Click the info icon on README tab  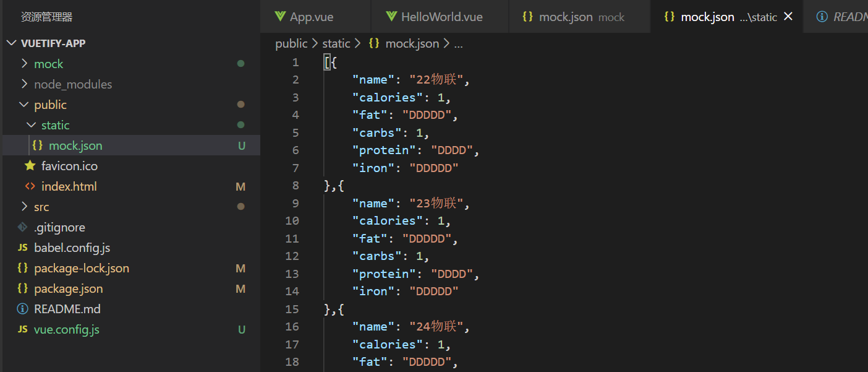click(x=822, y=17)
